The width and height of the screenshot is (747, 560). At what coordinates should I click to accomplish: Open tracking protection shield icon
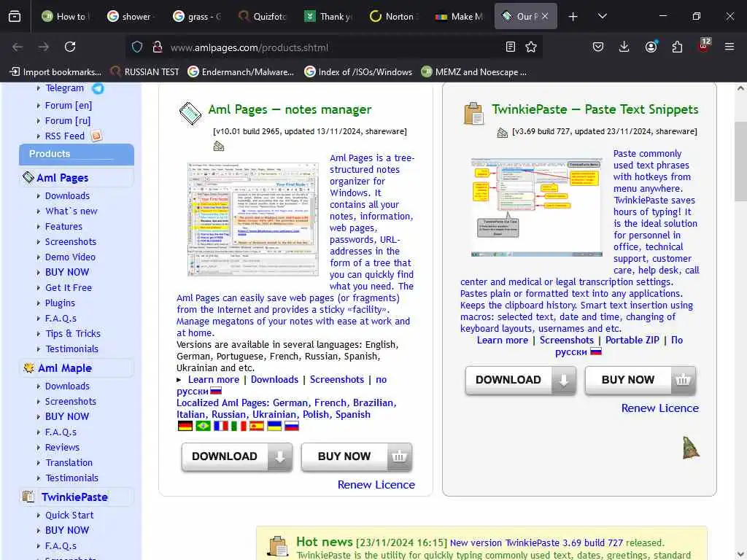click(137, 47)
